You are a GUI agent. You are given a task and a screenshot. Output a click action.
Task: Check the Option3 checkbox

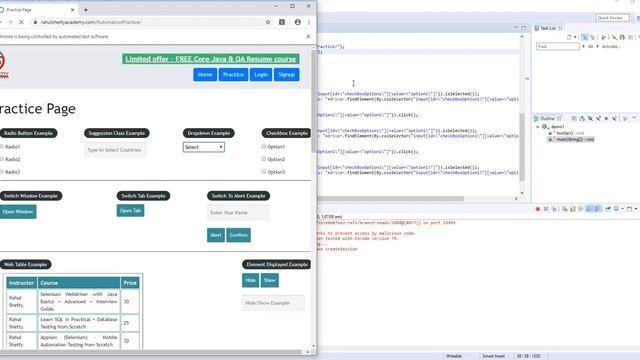point(264,171)
